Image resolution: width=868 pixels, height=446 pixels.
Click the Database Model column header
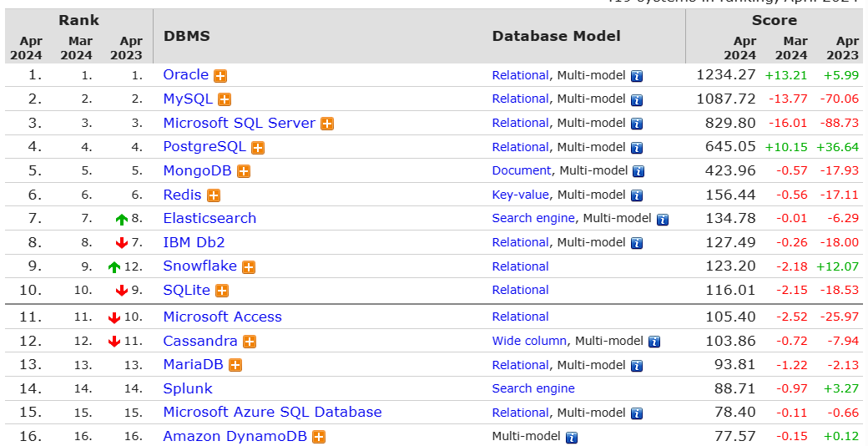(557, 36)
